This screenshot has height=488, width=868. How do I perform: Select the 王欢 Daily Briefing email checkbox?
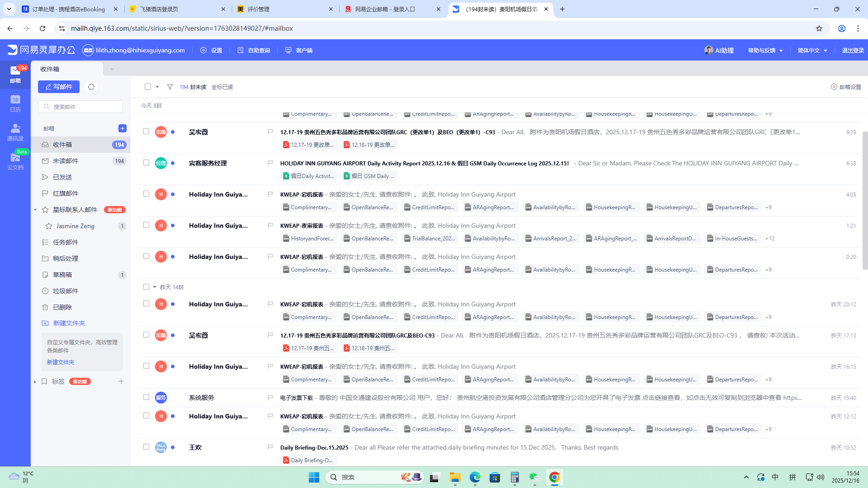146,447
